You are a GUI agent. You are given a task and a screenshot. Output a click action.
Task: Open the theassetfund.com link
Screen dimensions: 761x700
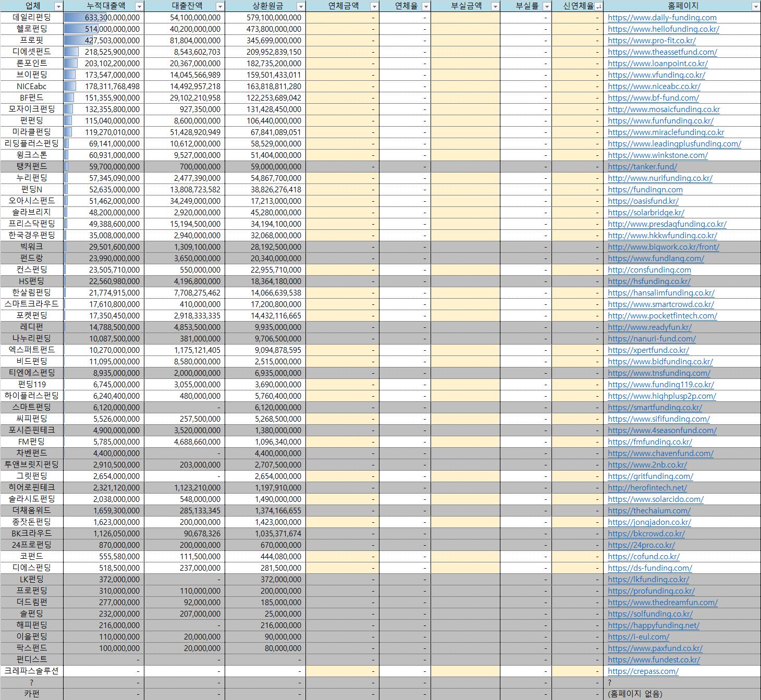pyautogui.click(x=662, y=52)
